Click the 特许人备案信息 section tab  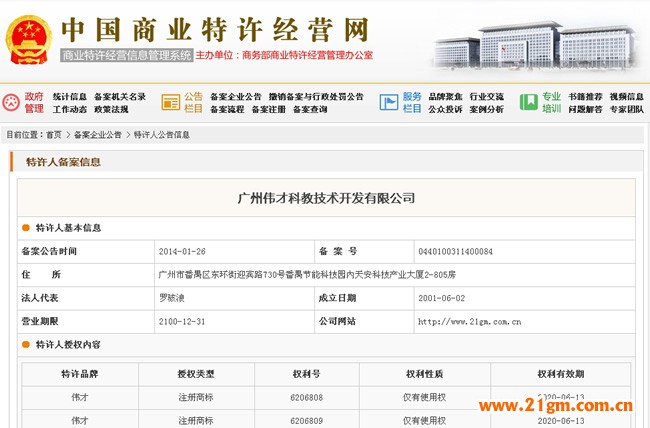(63, 162)
